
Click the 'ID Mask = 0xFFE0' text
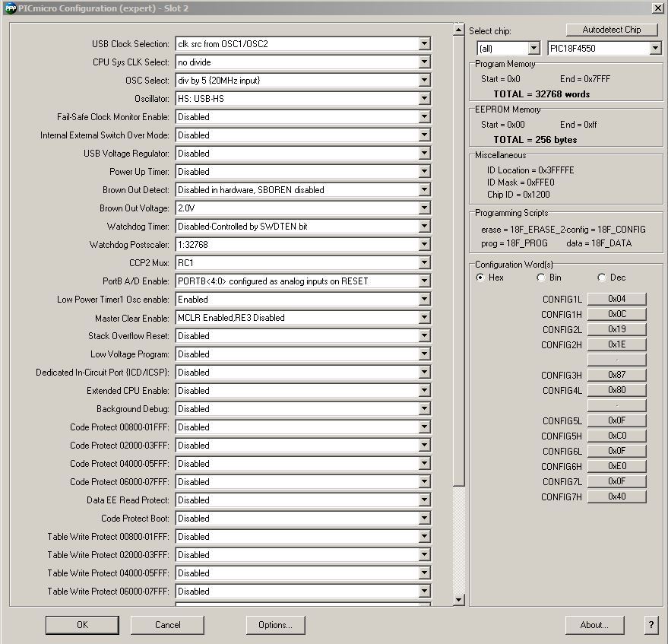521,182
